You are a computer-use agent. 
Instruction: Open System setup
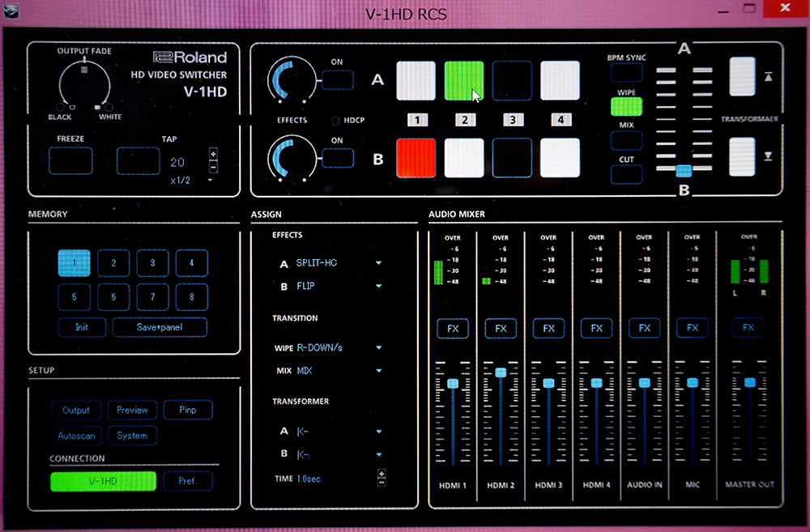[132, 436]
